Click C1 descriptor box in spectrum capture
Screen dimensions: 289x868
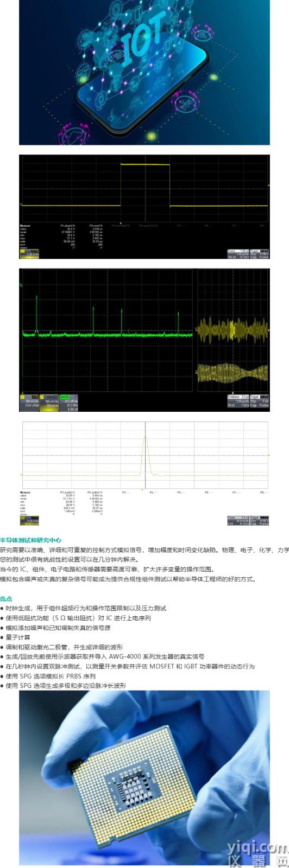[x=29, y=401]
